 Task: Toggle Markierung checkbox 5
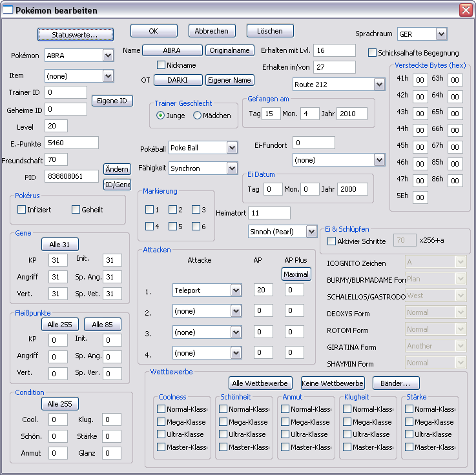[x=172, y=227]
